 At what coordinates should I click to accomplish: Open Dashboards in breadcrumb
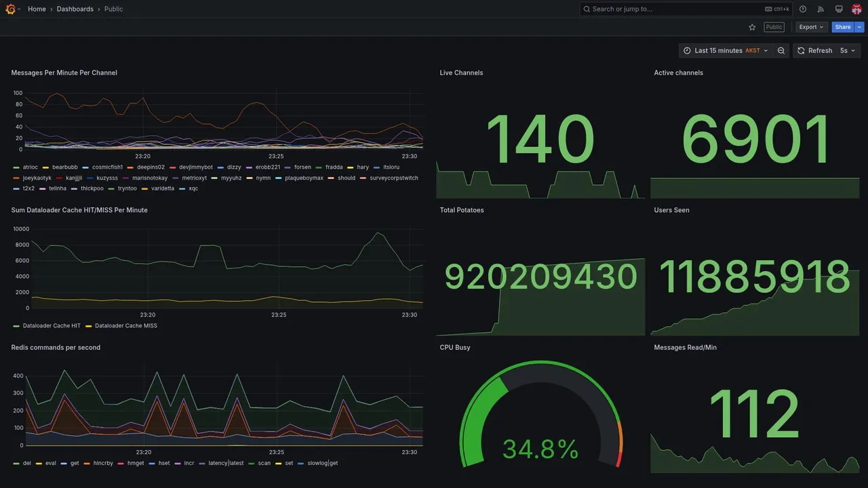tap(75, 9)
